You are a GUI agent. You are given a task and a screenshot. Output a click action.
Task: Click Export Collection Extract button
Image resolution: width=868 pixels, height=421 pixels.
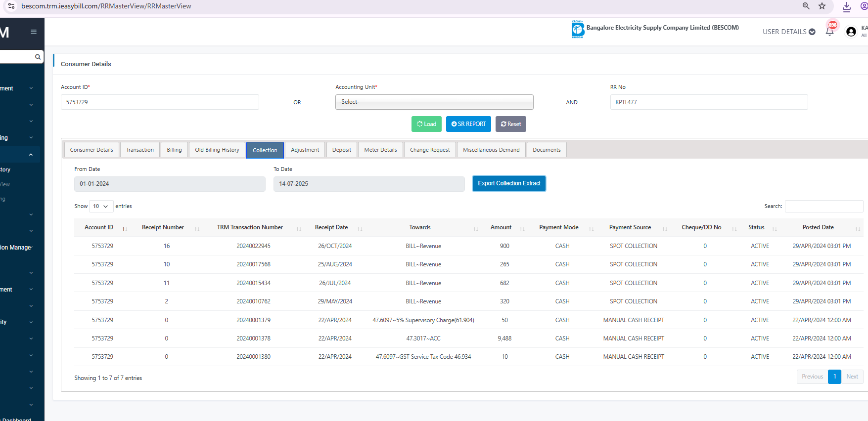tap(509, 183)
